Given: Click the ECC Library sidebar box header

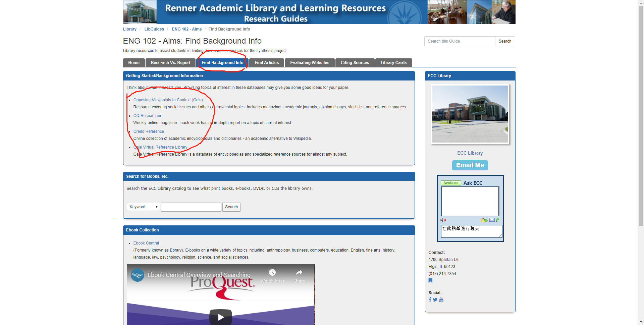Looking at the screenshot, I should pyautogui.click(x=470, y=76).
